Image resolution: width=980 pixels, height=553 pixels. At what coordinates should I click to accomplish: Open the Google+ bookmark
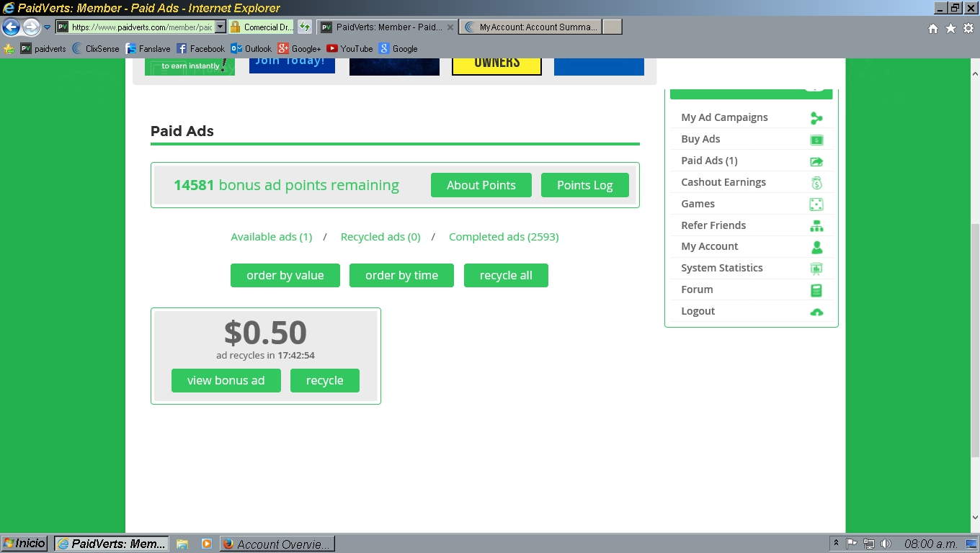[x=299, y=49]
